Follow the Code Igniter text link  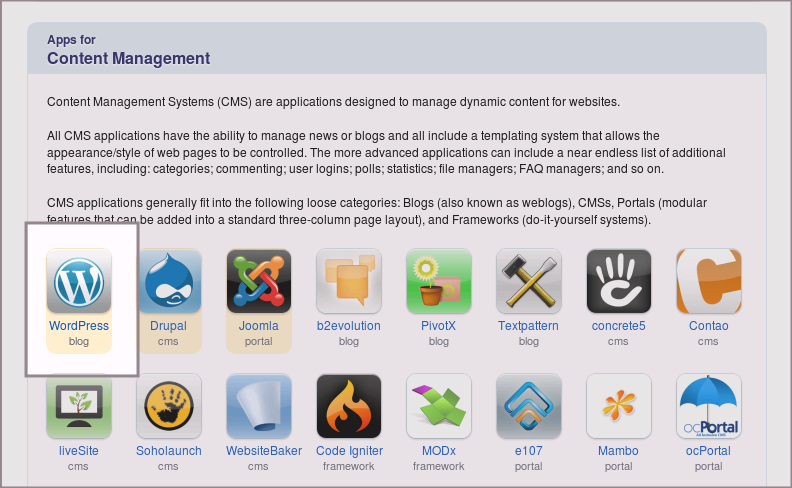click(x=349, y=451)
